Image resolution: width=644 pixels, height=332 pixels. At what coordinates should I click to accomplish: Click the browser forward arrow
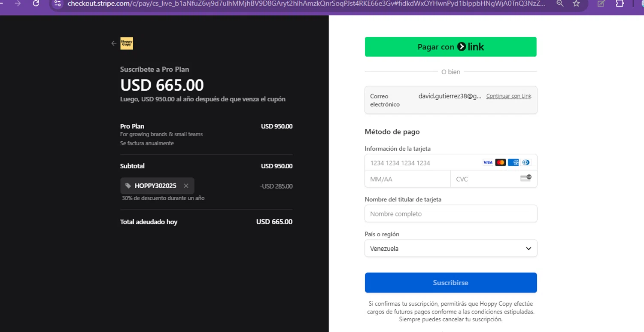(x=18, y=3)
